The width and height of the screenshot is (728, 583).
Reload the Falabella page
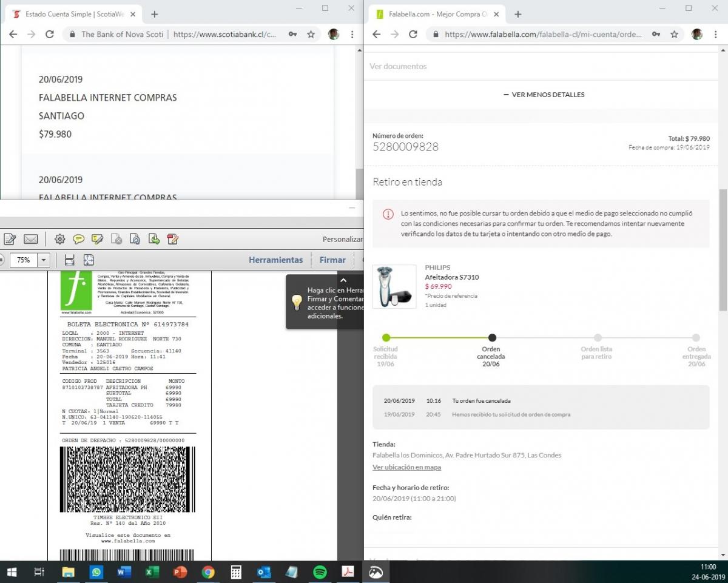click(x=413, y=35)
